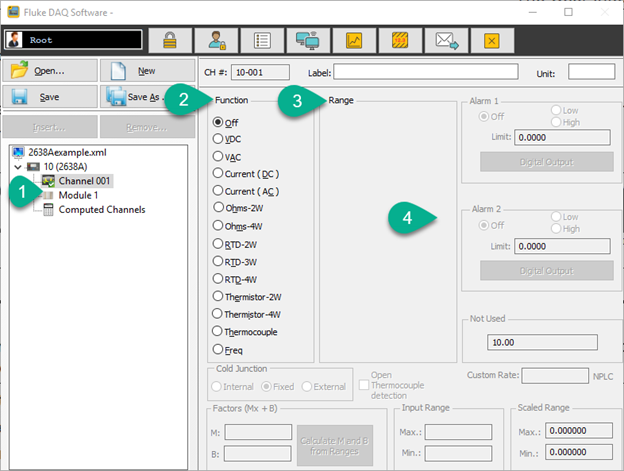Click the Input Range Max field
Viewport: 624px width, 471px height.
pos(458,432)
